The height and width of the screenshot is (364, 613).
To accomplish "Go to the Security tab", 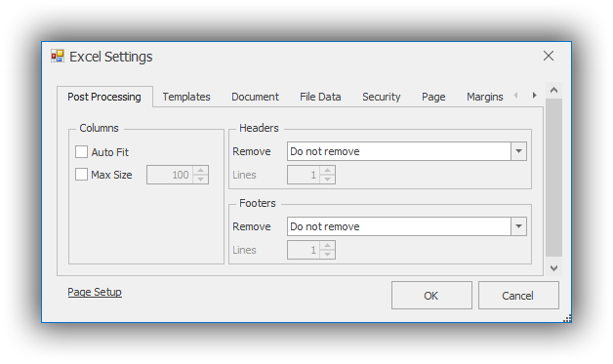I will coord(381,97).
